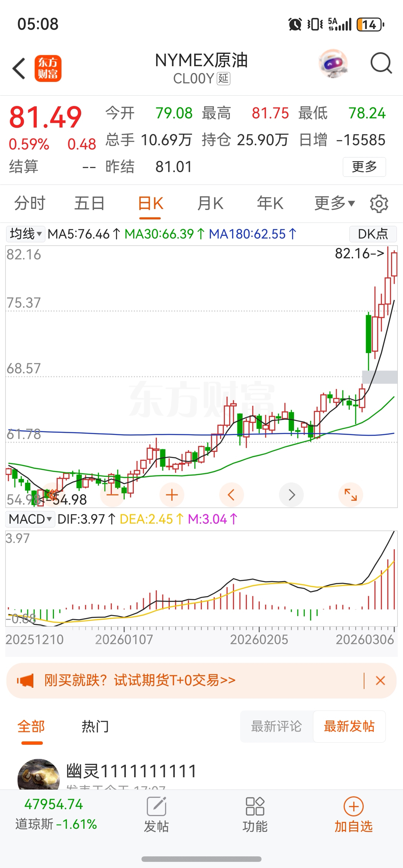
Task: Move chart right with arrow button
Action: coord(291,495)
